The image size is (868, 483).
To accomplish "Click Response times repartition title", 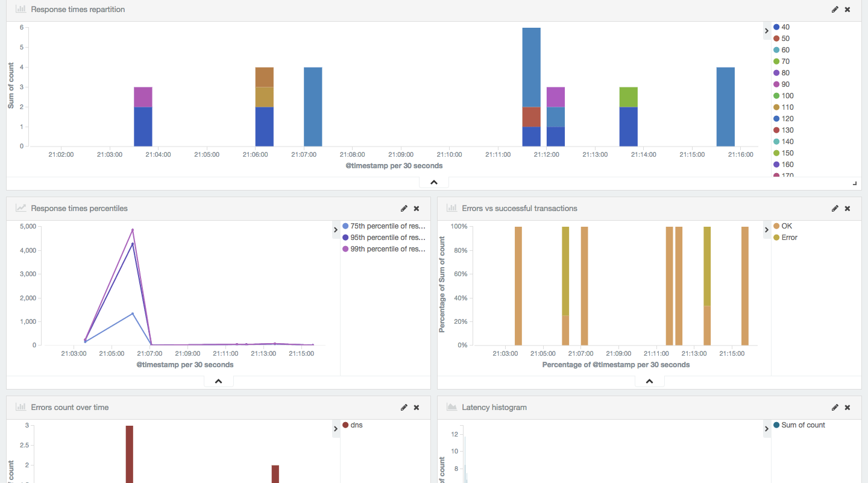I will pyautogui.click(x=78, y=10).
